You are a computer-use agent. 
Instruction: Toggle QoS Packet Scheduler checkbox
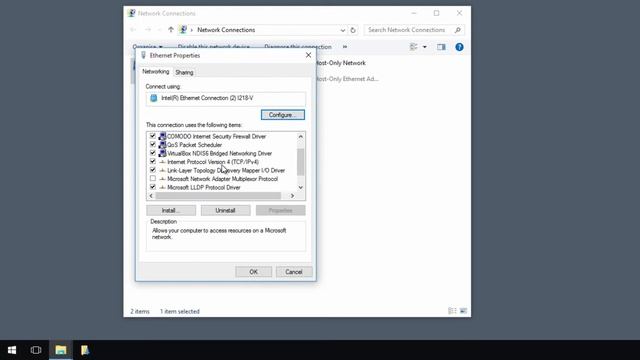click(x=153, y=144)
